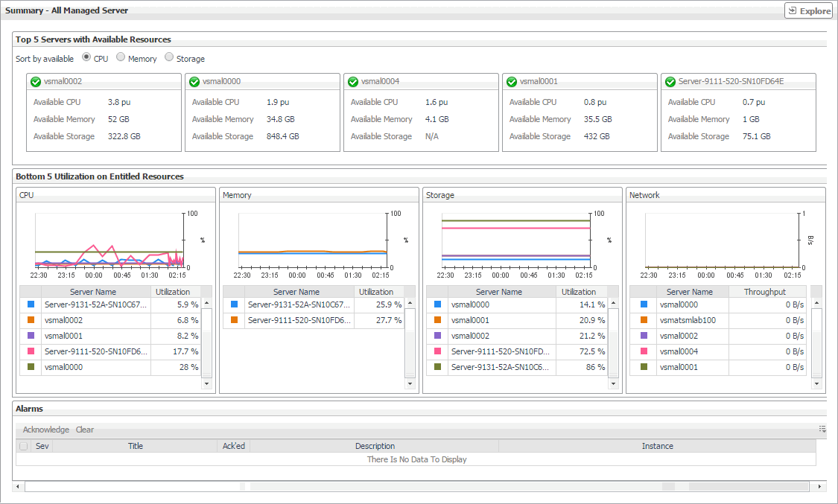Select the Storage sort radio button

click(169, 57)
